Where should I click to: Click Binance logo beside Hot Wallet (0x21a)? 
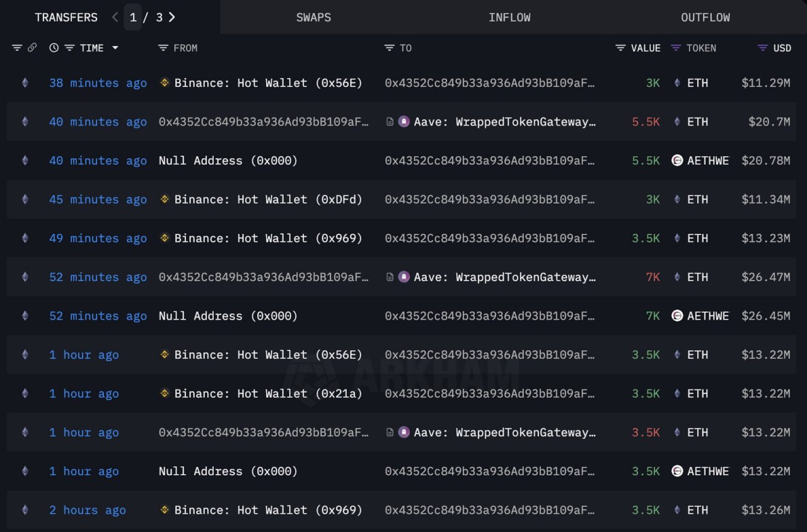tap(165, 393)
